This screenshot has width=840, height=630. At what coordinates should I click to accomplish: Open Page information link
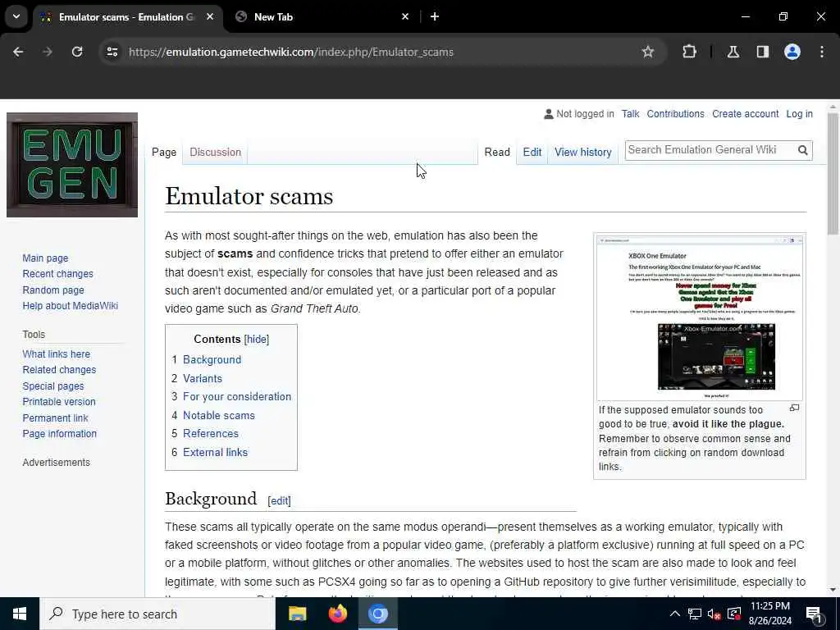click(x=59, y=434)
